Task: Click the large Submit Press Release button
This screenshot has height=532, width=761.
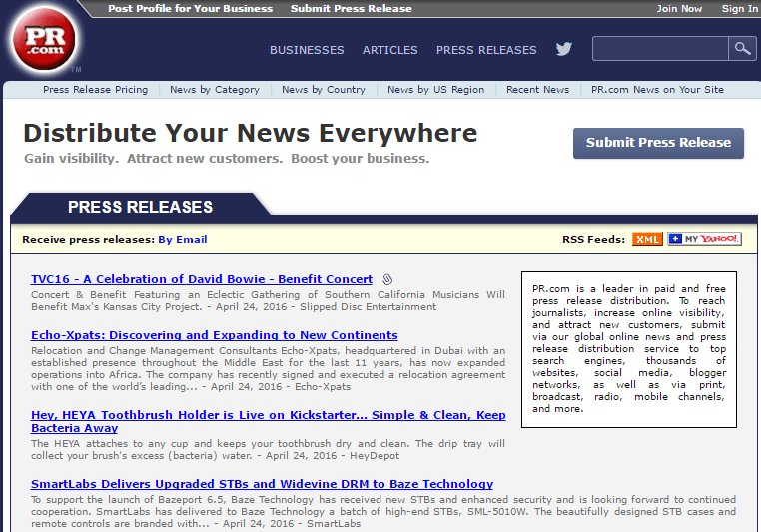Action: tap(658, 143)
